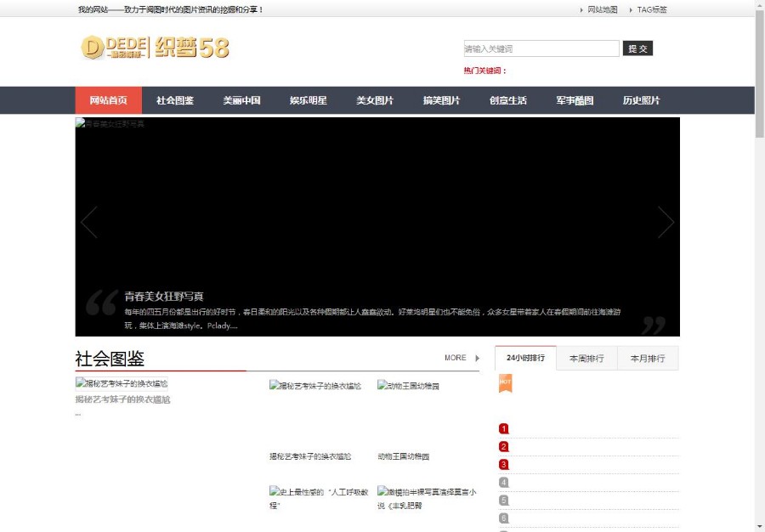The width and height of the screenshot is (765, 532).
Task: Open ranking entry number 2 badge
Action: pos(504,447)
